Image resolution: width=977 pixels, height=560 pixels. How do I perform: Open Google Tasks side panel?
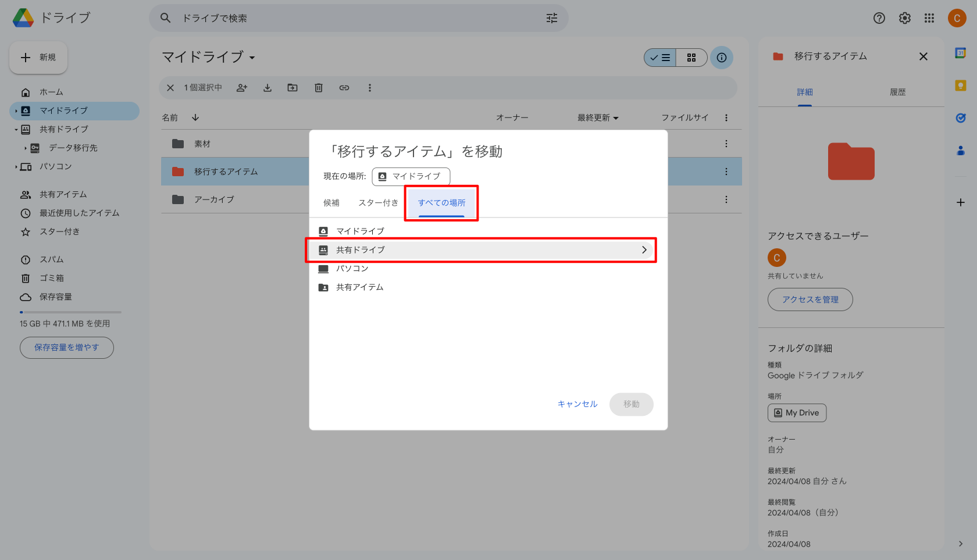point(961,118)
